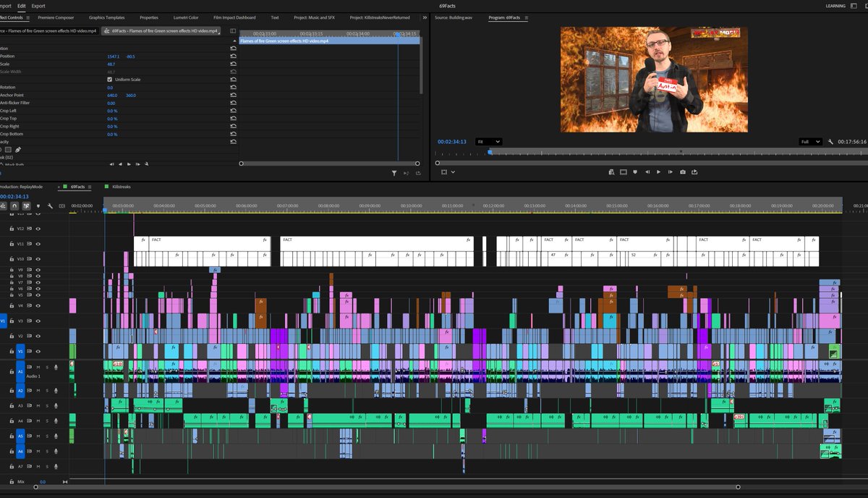Viewport: 868px width, 498px height.
Task: Toggle Linked Selection in timeline toolbar
Action: click(x=26, y=206)
